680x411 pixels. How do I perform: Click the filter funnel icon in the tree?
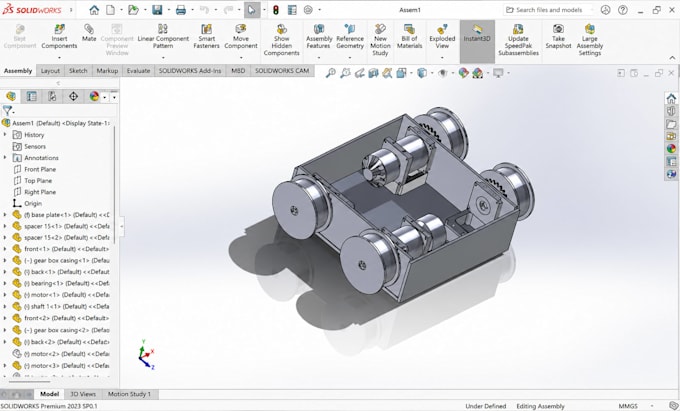pos(7,111)
